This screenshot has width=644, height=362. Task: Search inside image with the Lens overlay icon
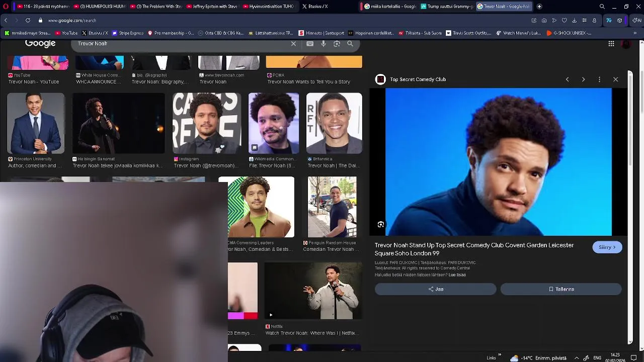click(x=381, y=225)
